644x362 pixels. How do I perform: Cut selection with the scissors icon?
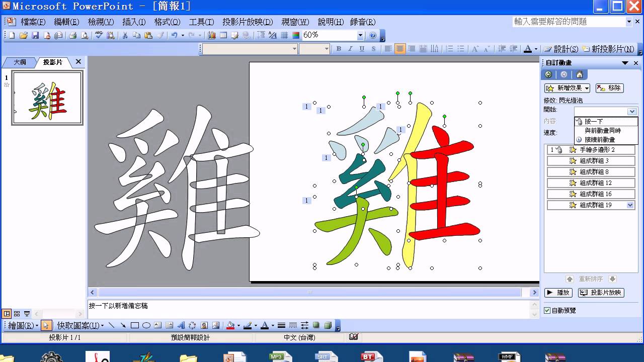coord(124,35)
